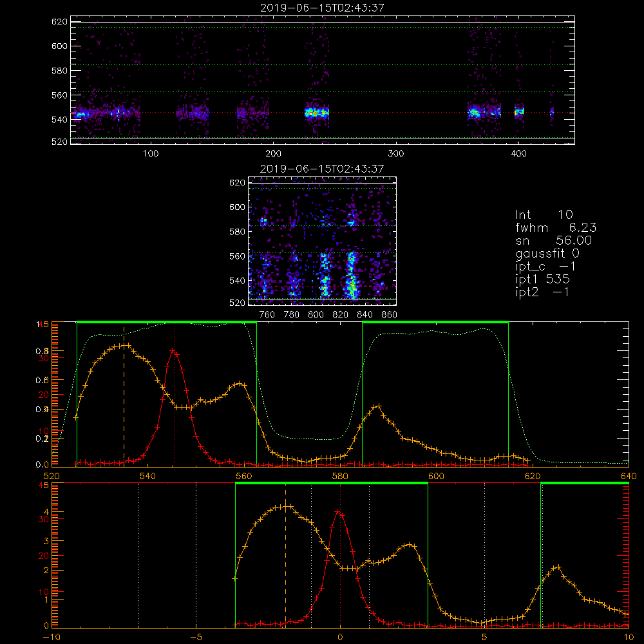Select the 'sn 56.00' parameter text
This screenshot has height=644, width=644.
point(553,240)
